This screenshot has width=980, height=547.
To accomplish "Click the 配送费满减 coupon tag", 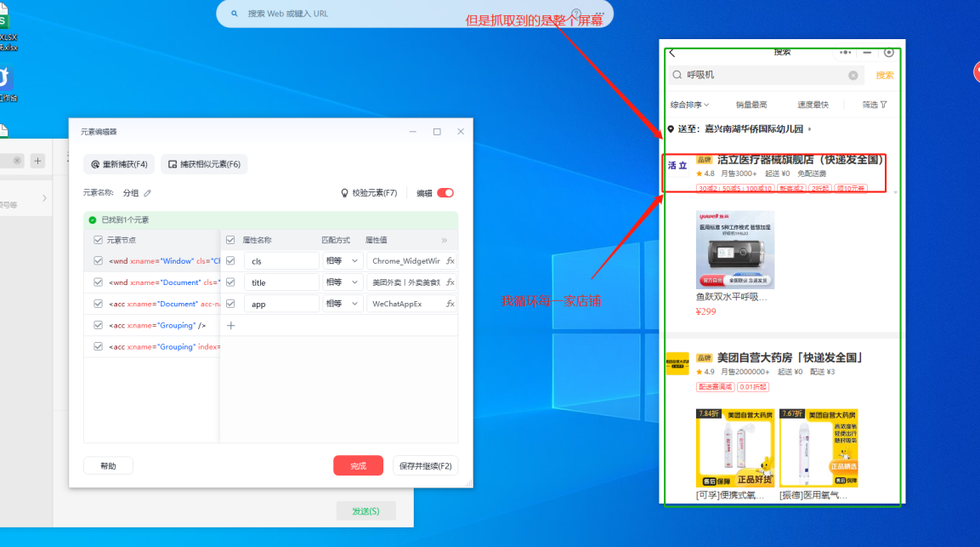I will coord(715,387).
